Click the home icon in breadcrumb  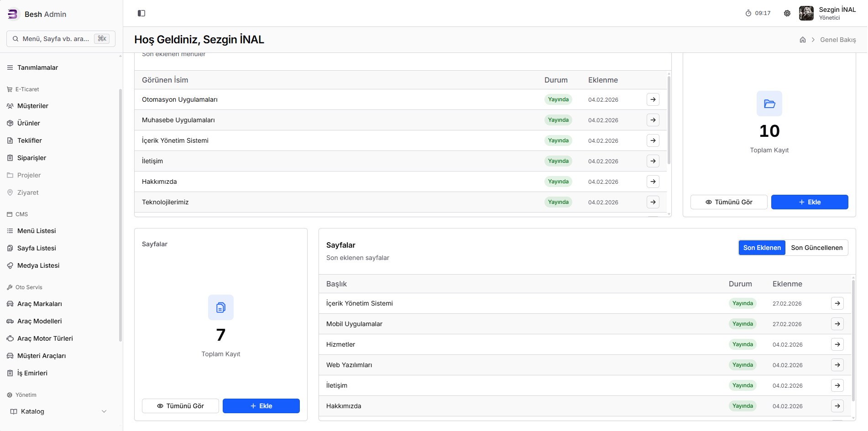click(x=803, y=40)
